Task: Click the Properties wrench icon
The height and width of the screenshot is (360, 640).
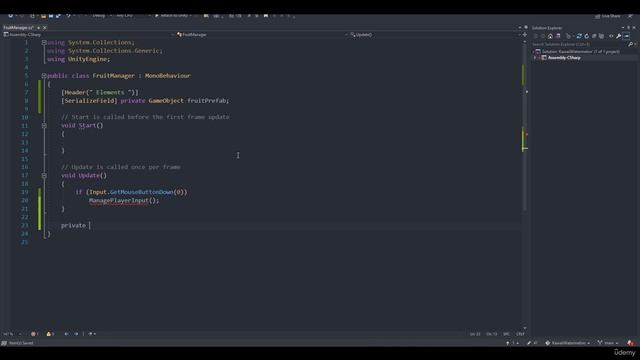Action: pos(619,36)
